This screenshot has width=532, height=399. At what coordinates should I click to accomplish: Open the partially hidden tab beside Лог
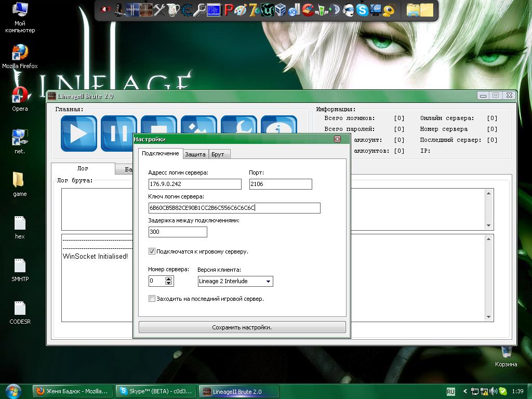click(x=125, y=169)
